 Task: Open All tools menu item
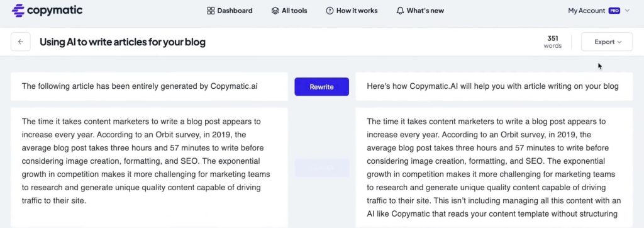tap(289, 11)
